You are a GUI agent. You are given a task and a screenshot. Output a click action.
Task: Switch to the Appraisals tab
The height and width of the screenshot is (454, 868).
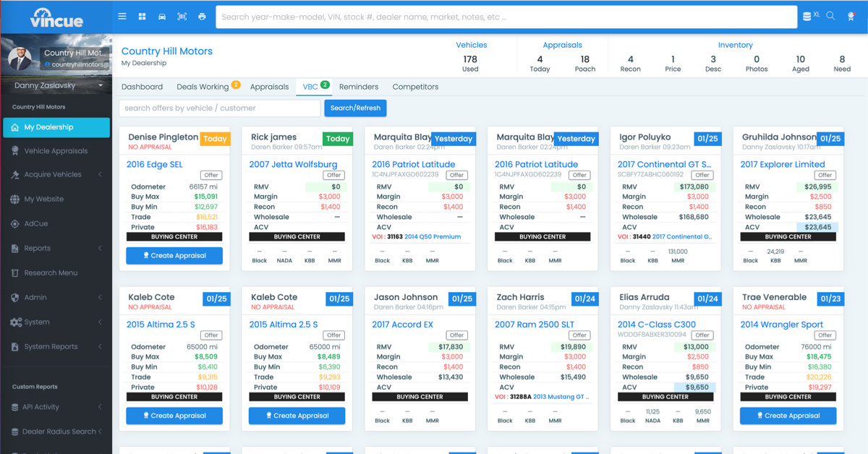coord(269,87)
